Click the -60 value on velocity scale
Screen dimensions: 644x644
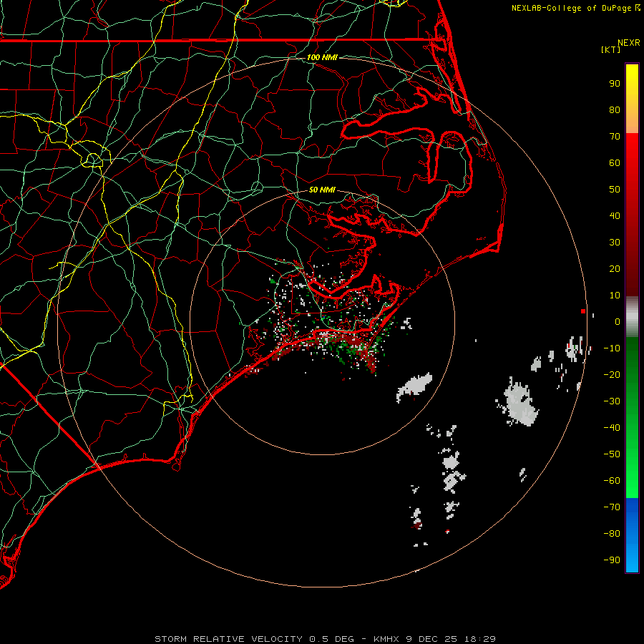coord(612,481)
